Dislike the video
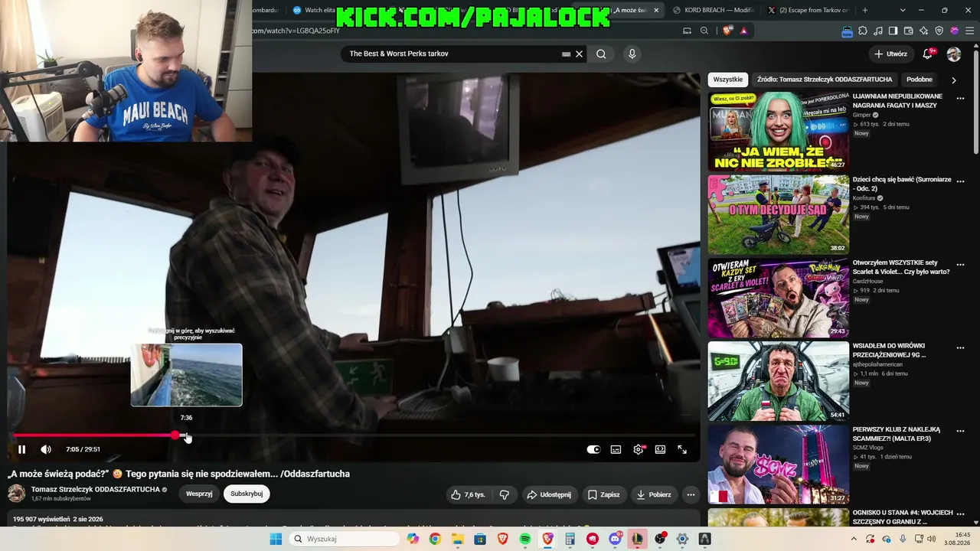The image size is (980, 551). [x=504, y=494]
